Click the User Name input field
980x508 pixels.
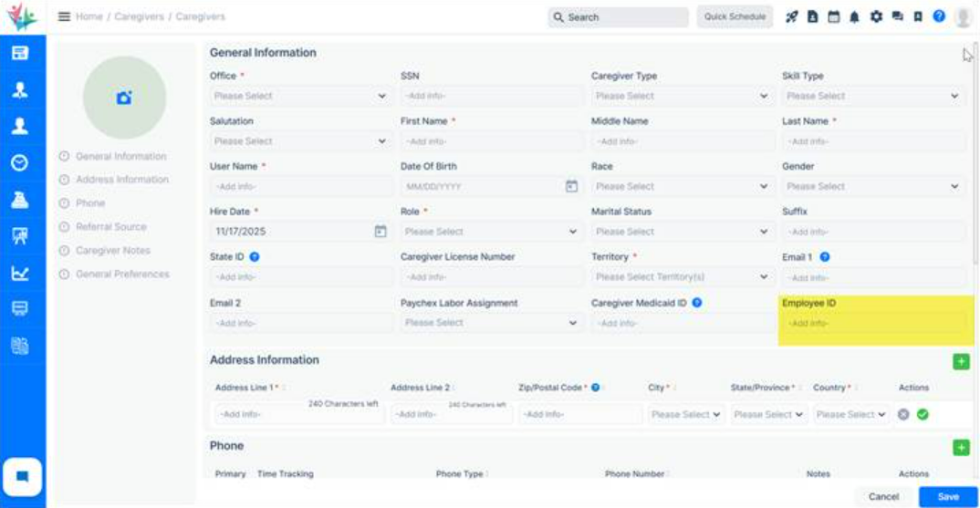pyautogui.click(x=300, y=186)
